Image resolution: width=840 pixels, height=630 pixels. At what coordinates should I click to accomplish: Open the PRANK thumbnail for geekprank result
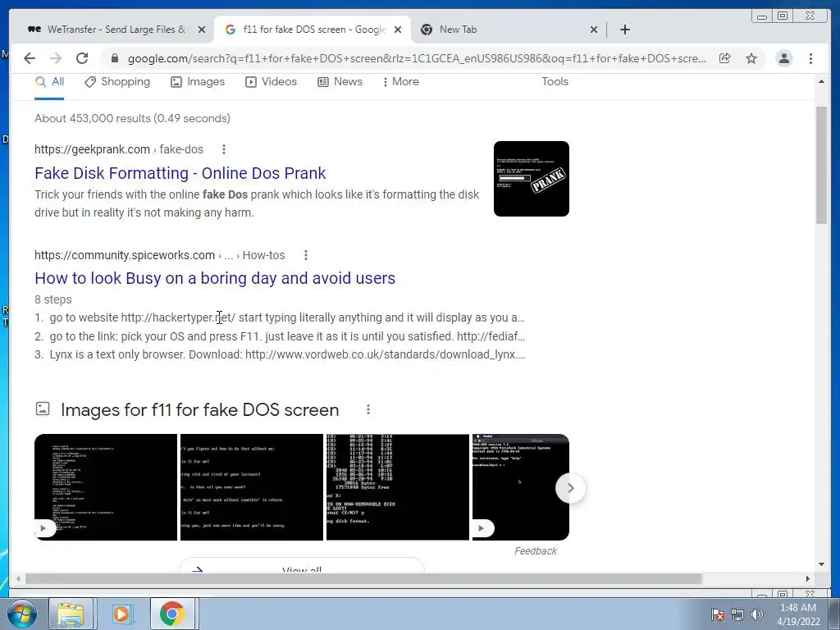click(x=532, y=179)
